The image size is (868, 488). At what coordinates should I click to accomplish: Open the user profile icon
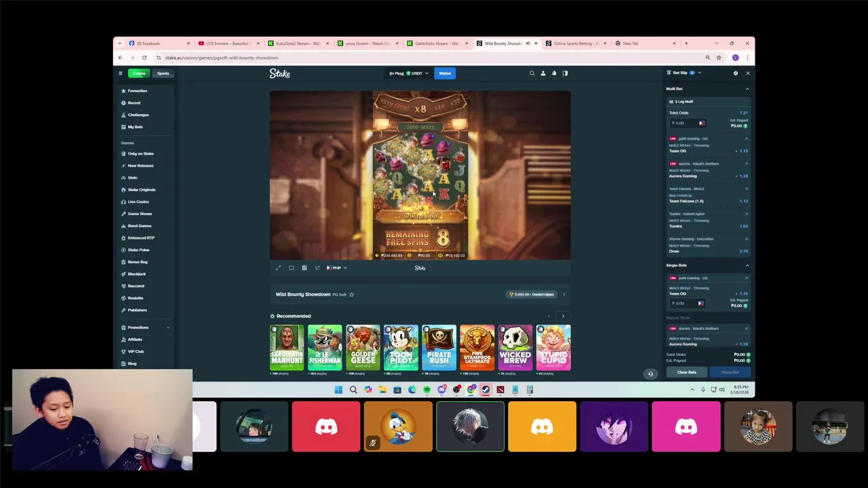pos(542,73)
